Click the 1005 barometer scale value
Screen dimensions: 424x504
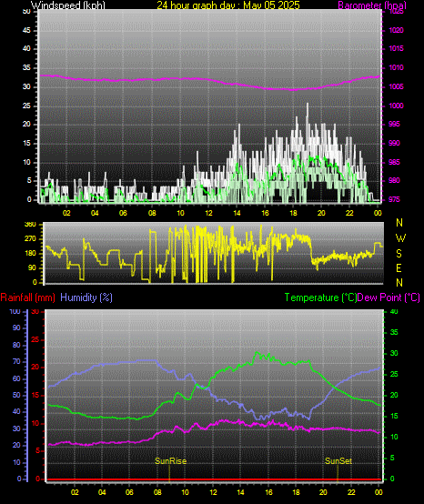(396, 86)
